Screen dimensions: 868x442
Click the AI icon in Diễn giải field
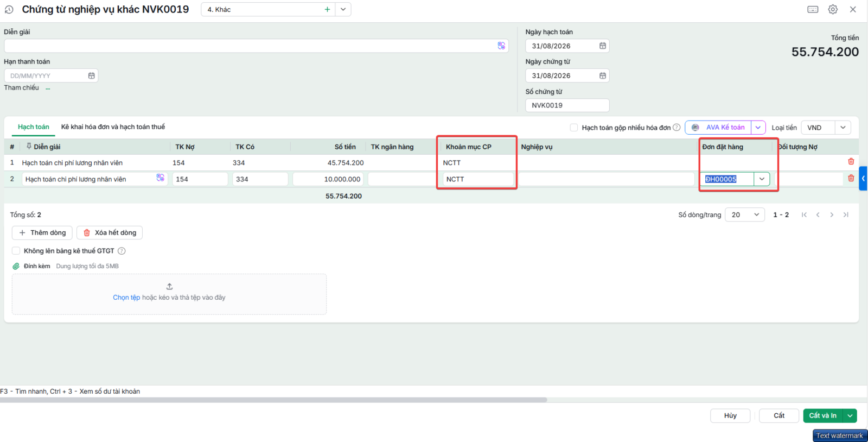(x=501, y=46)
